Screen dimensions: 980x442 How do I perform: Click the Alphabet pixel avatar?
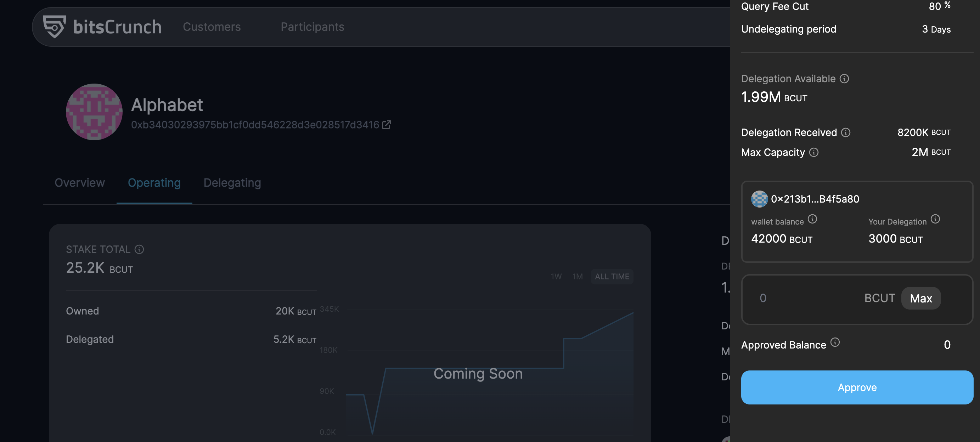94,112
